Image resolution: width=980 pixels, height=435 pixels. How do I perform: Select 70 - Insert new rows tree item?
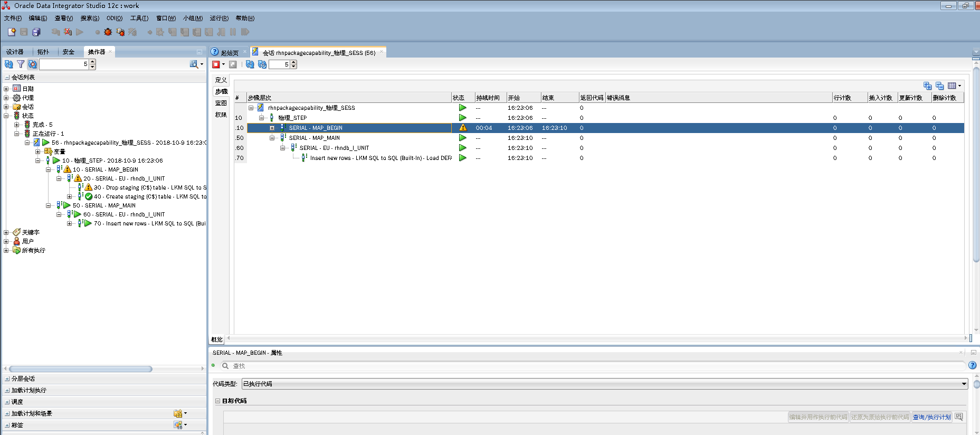pos(149,223)
